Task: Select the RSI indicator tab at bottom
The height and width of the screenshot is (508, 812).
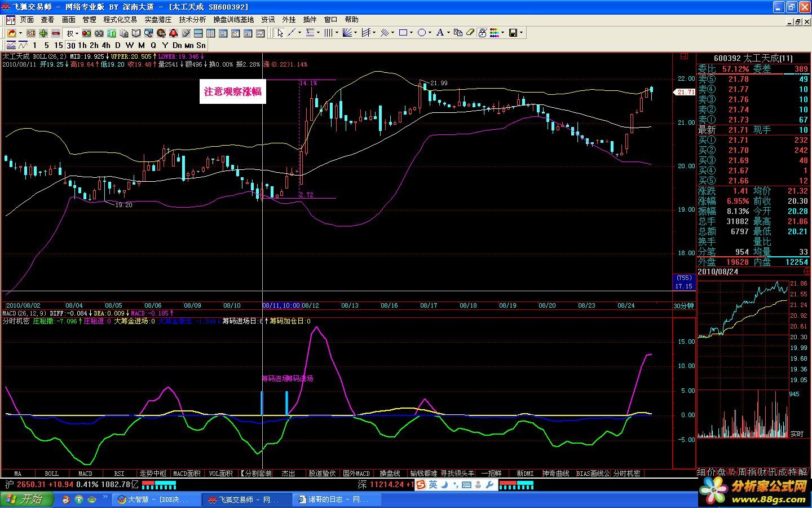Action: [119, 474]
